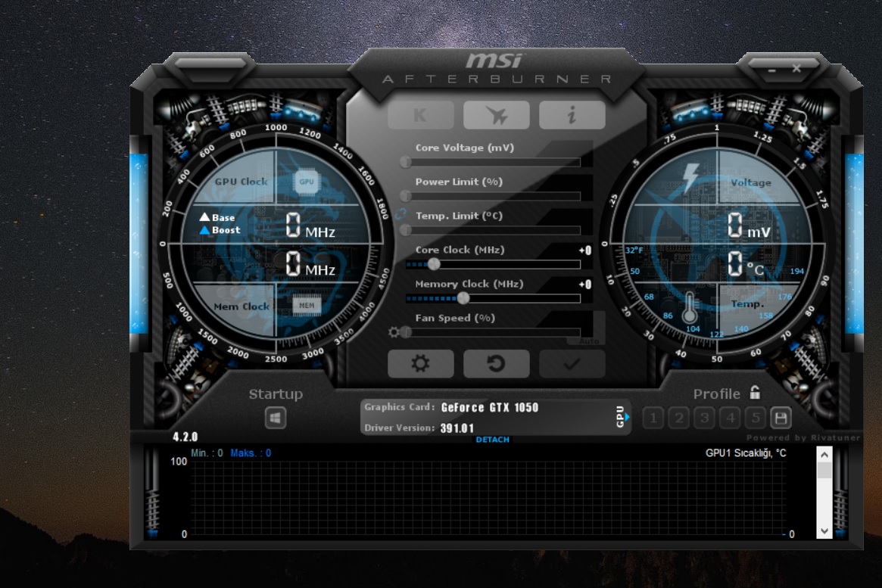882x588 pixels.
Task: Close the Afterburner window
Action: coord(796,69)
